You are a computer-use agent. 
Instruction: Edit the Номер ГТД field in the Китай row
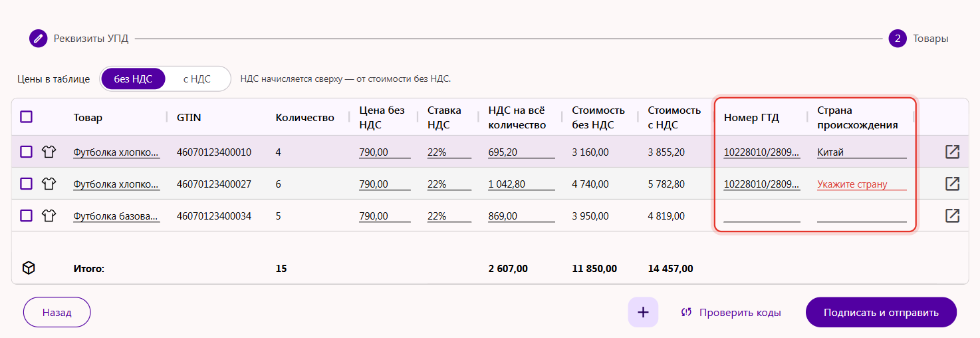point(762,152)
